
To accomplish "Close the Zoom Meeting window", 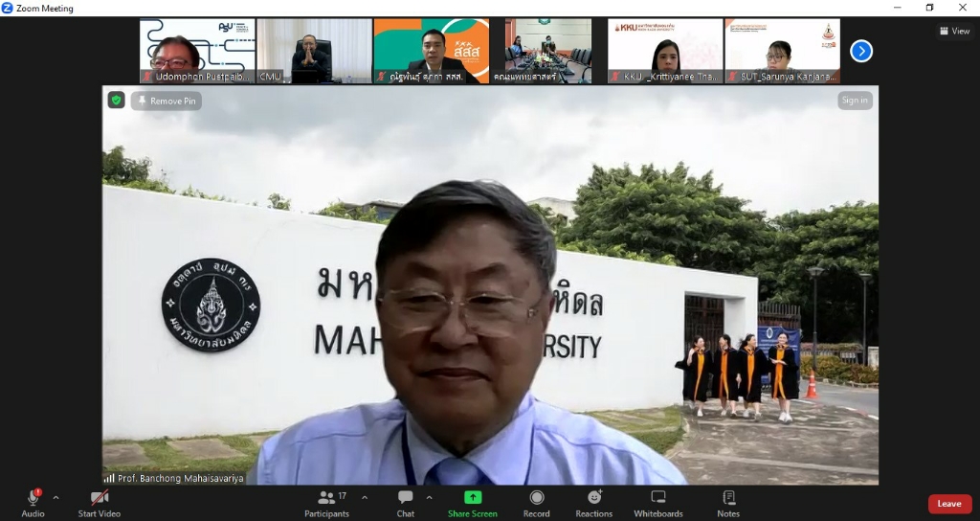I will click(963, 8).
